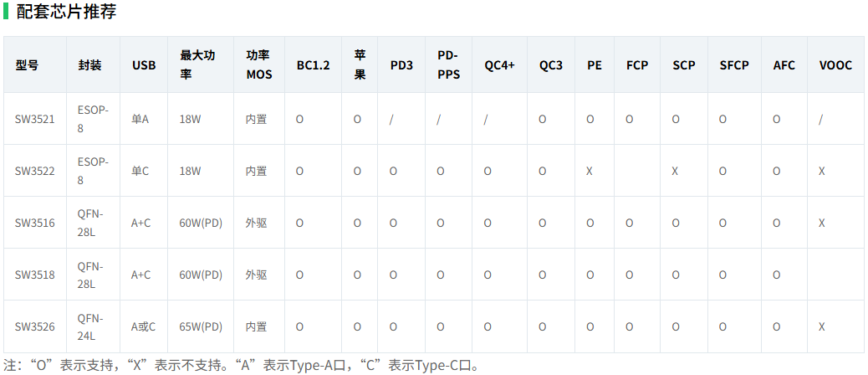Screen dimensions: 868x375
Task: Click the 最大功率 header cell
Action: point(197,64)
